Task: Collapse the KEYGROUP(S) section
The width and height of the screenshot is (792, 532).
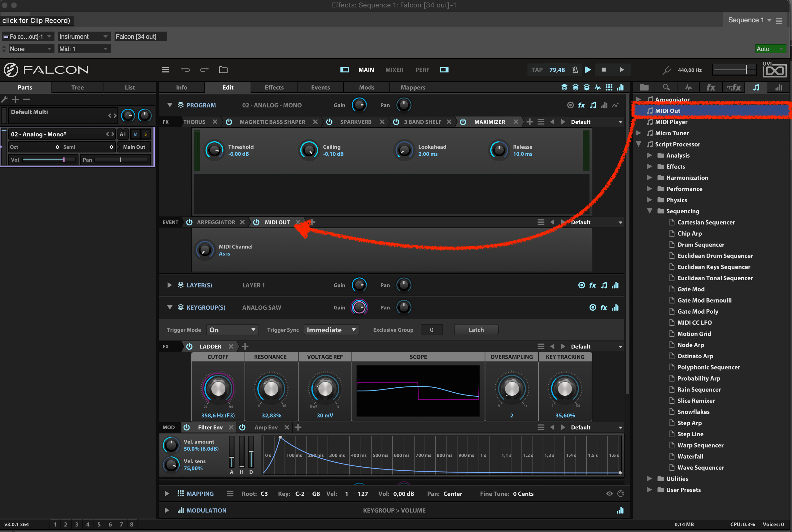Action: tap(170, 307)
